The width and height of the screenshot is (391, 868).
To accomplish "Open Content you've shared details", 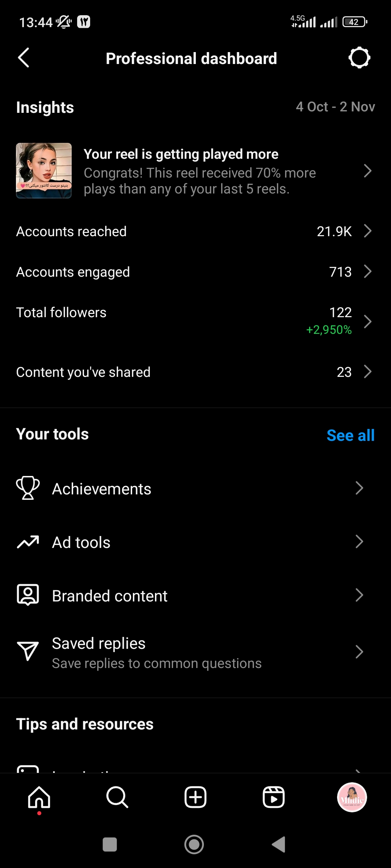I will coord(195,372).
